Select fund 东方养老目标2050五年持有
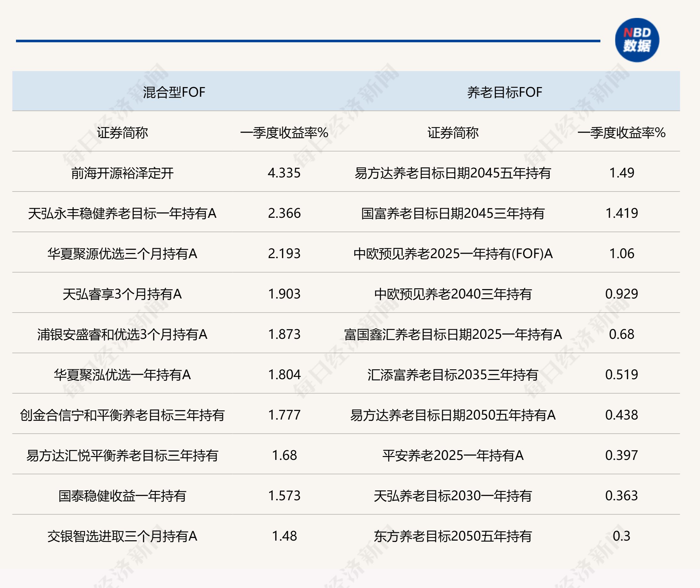Image resolution: width=700 pixels, height=588 pixels. click(453, 536)
